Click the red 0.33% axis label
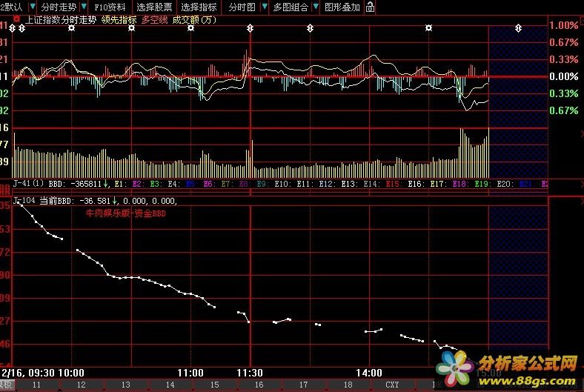 564,59
